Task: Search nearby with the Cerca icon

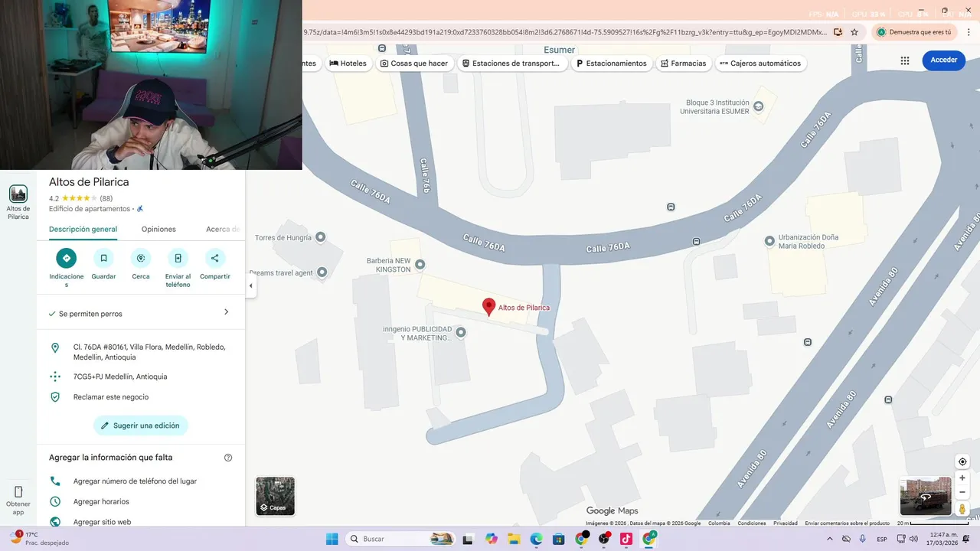Action: point(141,258)
